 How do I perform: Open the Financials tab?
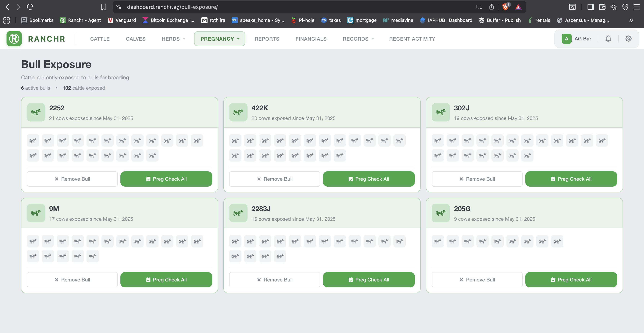pyautogui.click(x=311, y=39)
